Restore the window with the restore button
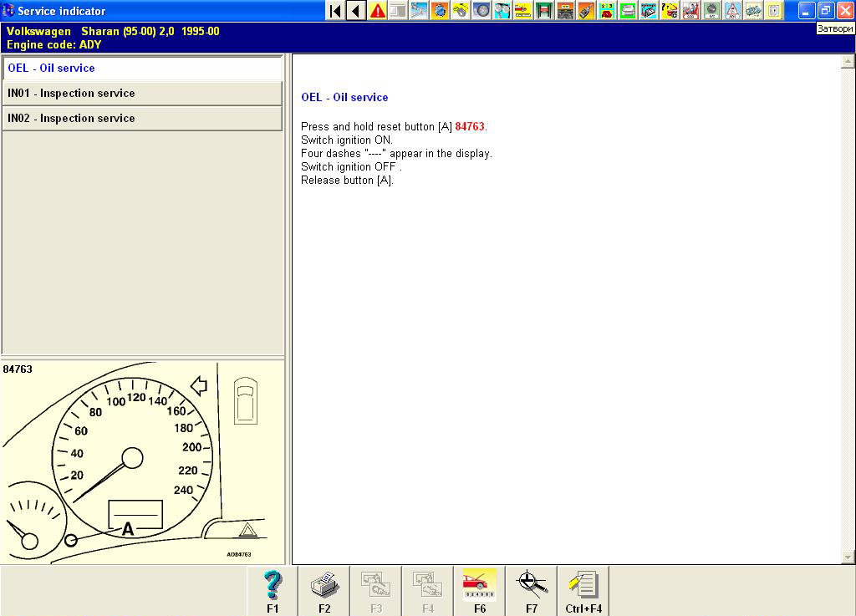Image resolution: width=856 pixels, height=616 pixels. pyautogui.click(x=825, y=11)
